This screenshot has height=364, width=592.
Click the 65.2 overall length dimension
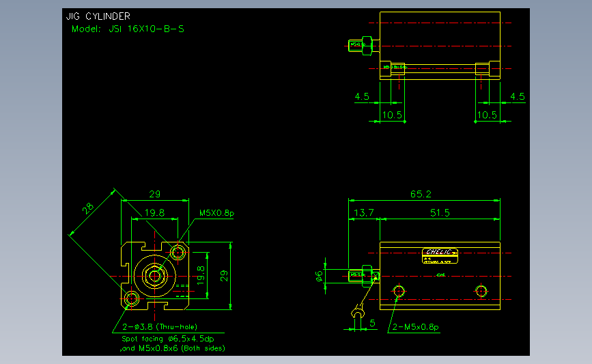tap(421, 194)
